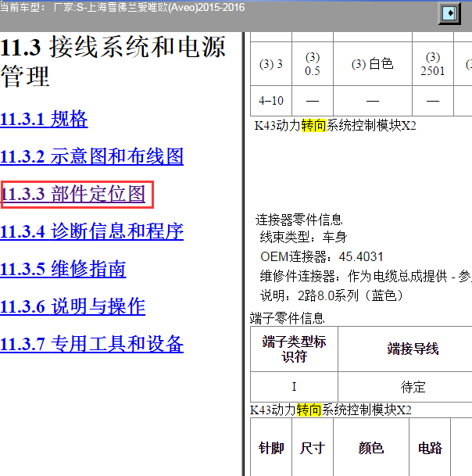The width and height of the screenshot is (472, 476).
Task: Click column header 电路
Action: (430, 448)
